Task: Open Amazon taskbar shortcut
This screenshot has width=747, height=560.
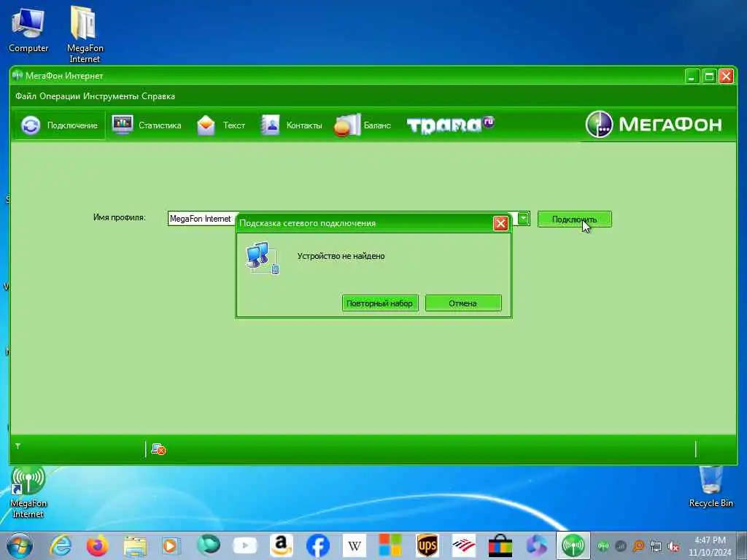Action: [x=281, y=545]
